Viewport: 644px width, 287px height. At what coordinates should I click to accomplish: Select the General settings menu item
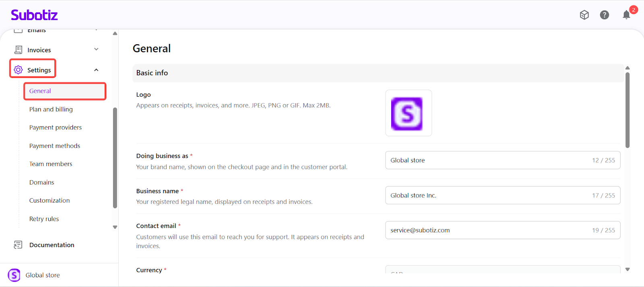(40, 91)
